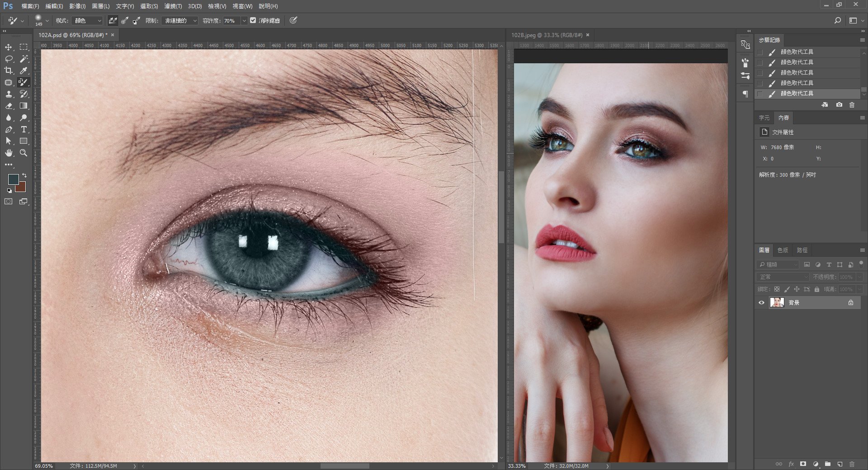Choose Sampling: Continuous eyedropper option
The width and height of the screenshot is (868, 470).
(x=113, y=20)
